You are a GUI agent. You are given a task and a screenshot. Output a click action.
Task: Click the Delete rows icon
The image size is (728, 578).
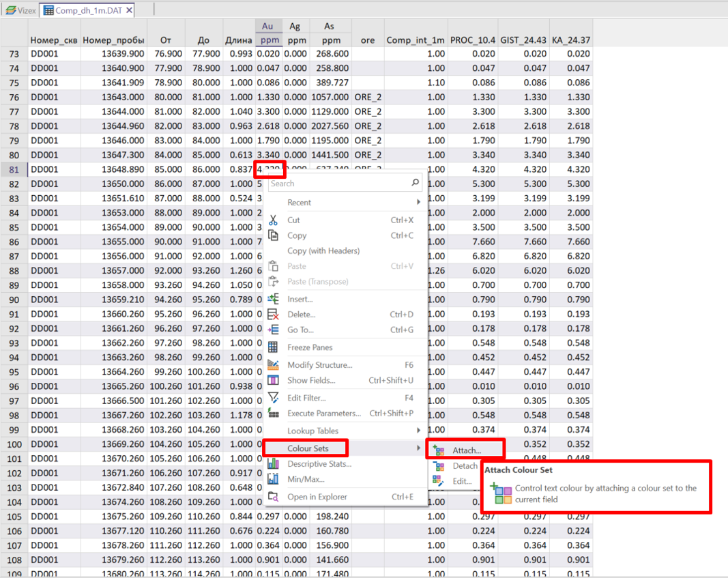pyautogui.click(x=274, y=315)
